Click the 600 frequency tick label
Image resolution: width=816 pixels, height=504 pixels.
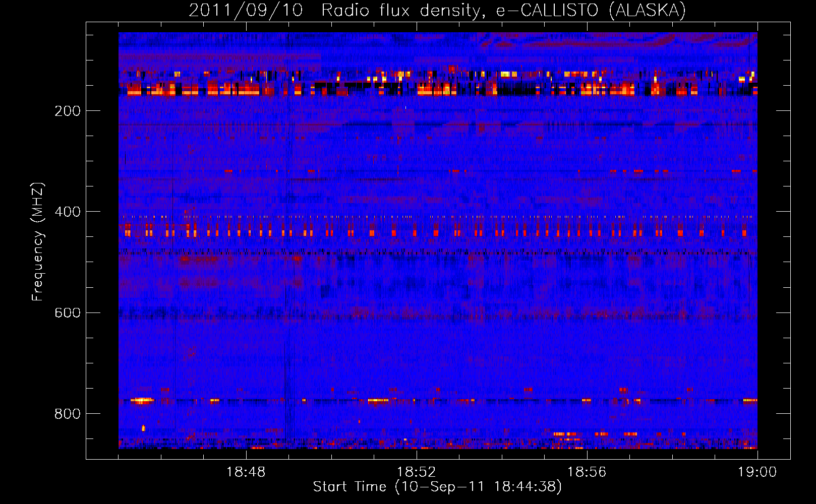68,312
